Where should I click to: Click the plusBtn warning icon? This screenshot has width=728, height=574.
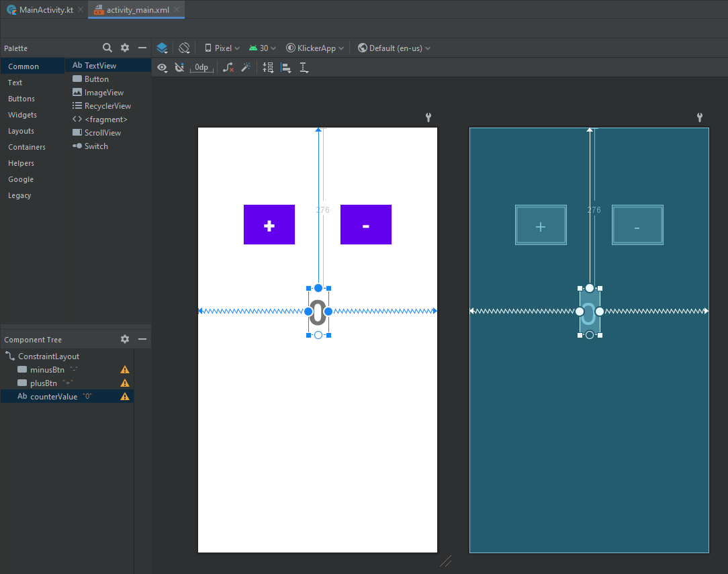pyautogui.click(x=125, y=383)
